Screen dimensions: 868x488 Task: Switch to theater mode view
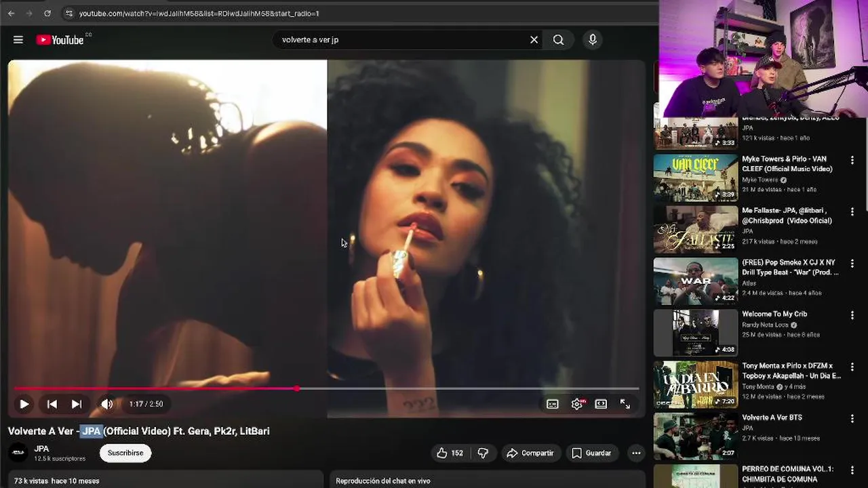[601, 404]
